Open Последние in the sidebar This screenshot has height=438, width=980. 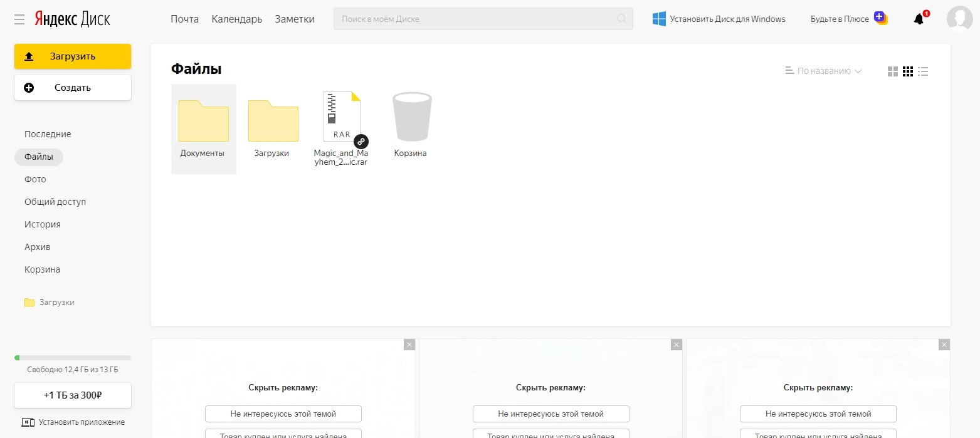coord(48,134)
